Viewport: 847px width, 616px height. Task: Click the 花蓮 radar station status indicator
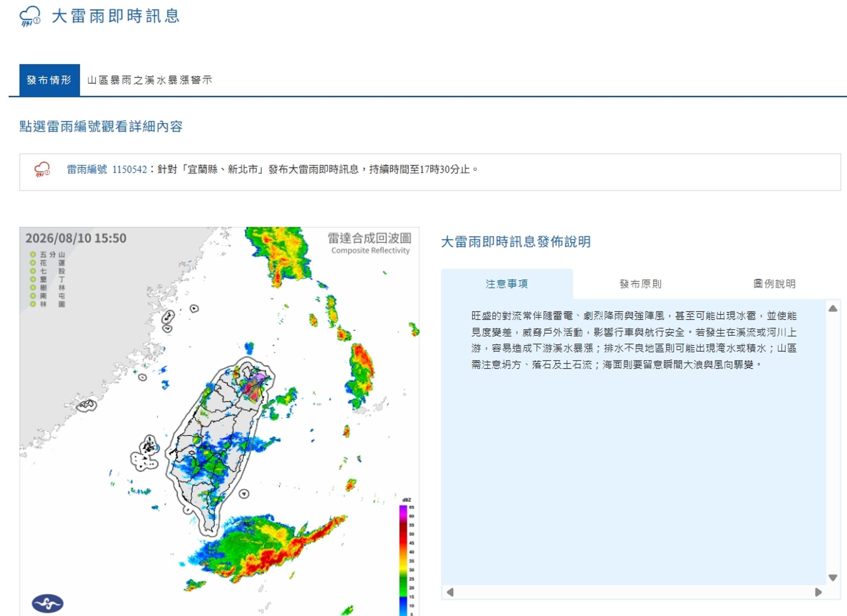tap(33, 263)
